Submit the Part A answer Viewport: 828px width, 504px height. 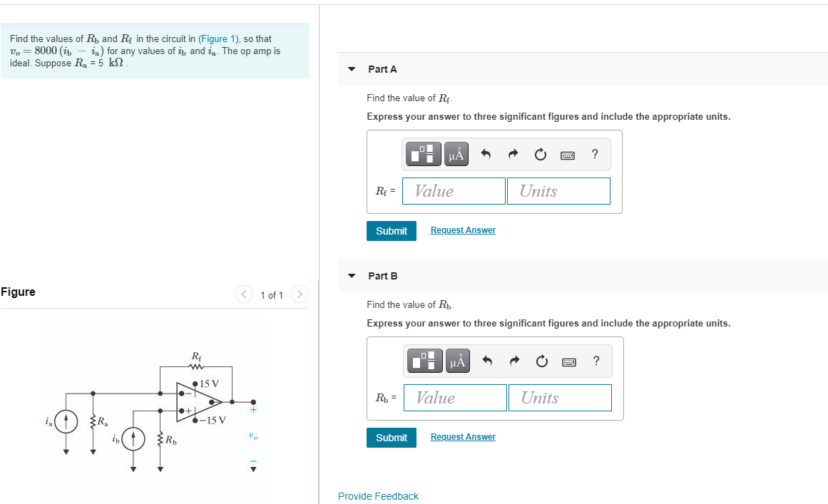[391, 230]
